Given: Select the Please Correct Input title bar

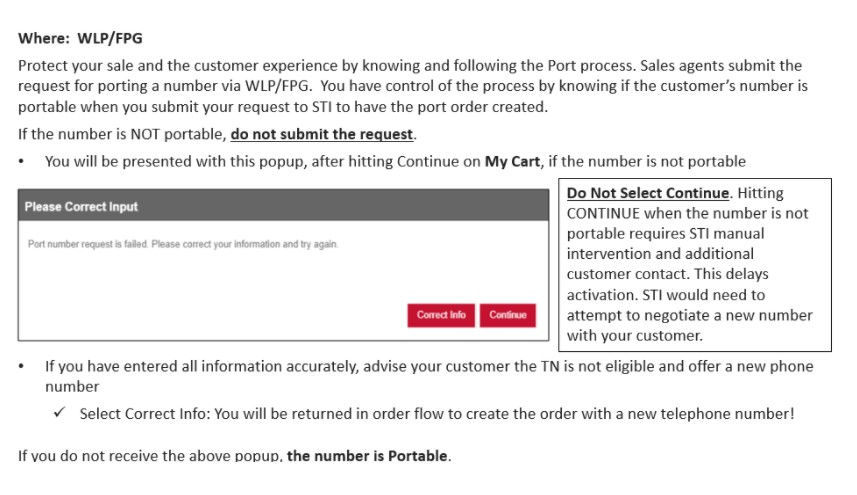Looking at the screenshot, I should tap(283, 206).
